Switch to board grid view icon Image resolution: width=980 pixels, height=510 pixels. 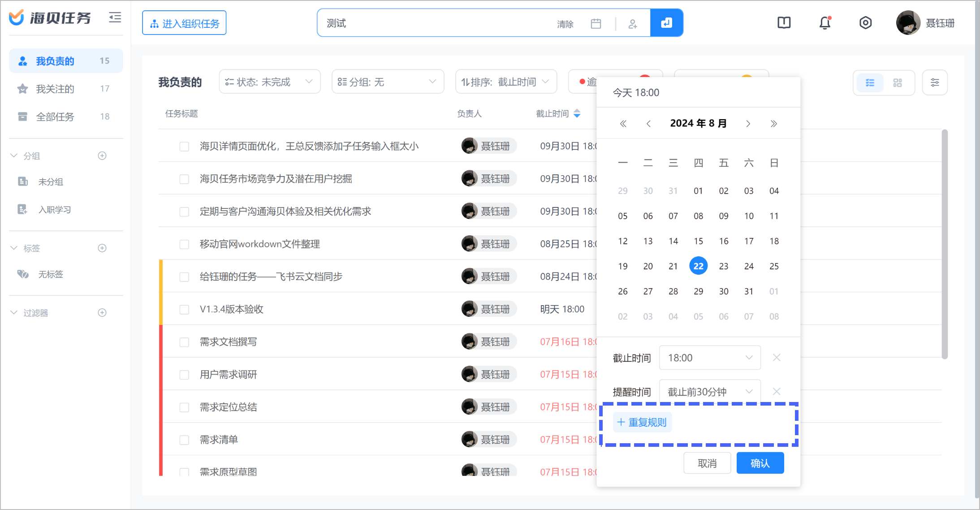click(x=897, y=82)
